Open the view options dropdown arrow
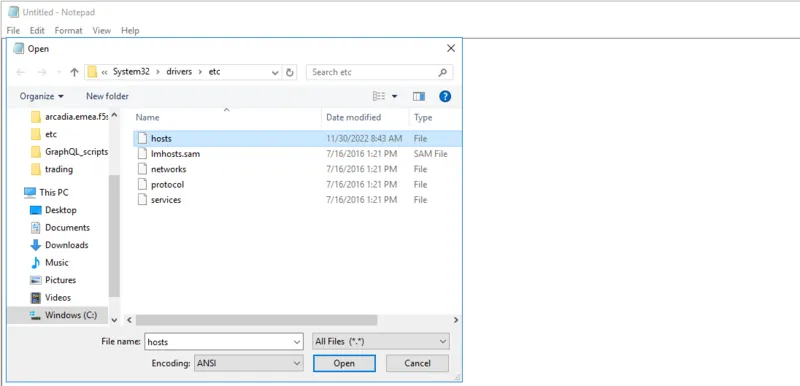The height and width of the screenshot is (386, 800). click(394, 96)
